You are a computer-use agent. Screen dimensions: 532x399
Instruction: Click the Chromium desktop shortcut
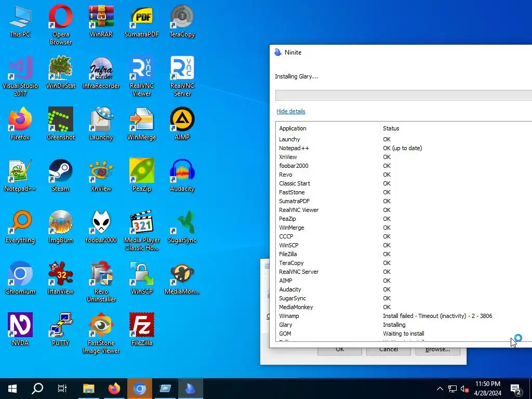(20, 277)
